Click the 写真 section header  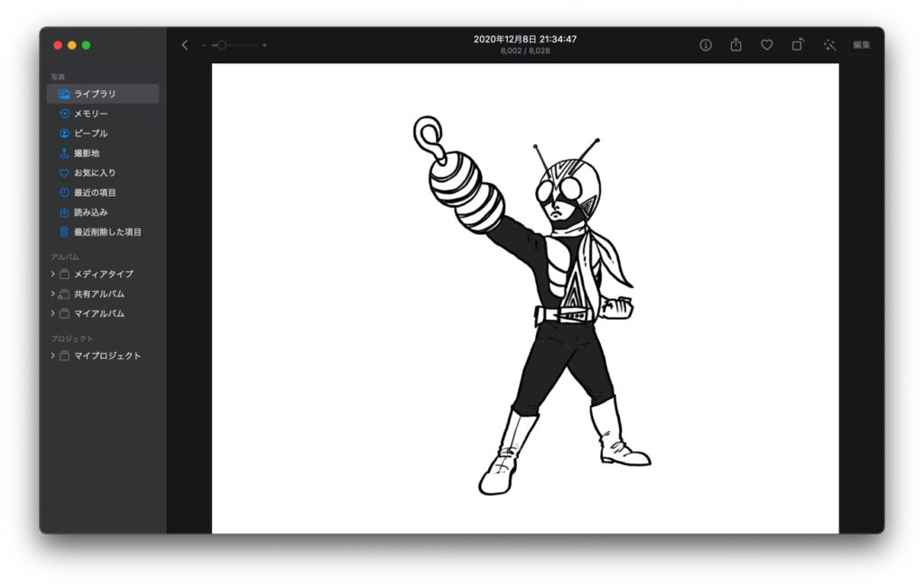pyautogui.click(x=58, y=77)
